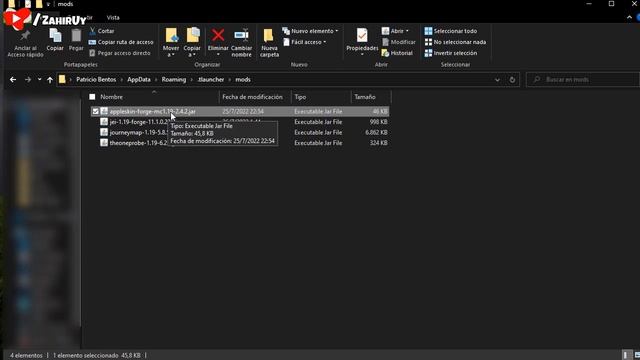Image resolution: width=640 pixels, height=360 pixels.
Task: Click the back navigation arrow
Action: pyautogui.click(x=13, y=80)
